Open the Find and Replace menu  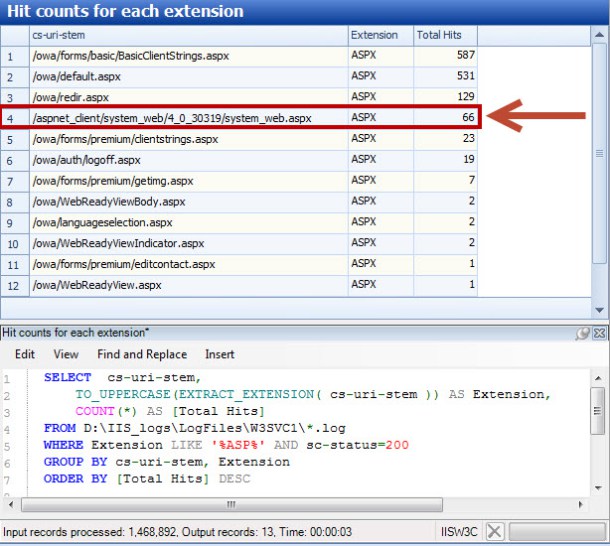pos(142,354)
